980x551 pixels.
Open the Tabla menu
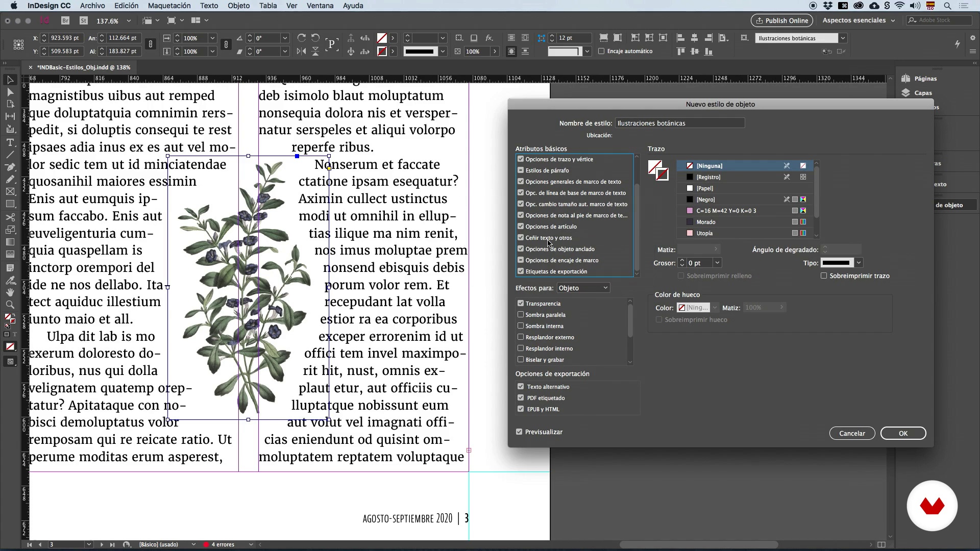[x=268, y=6]
